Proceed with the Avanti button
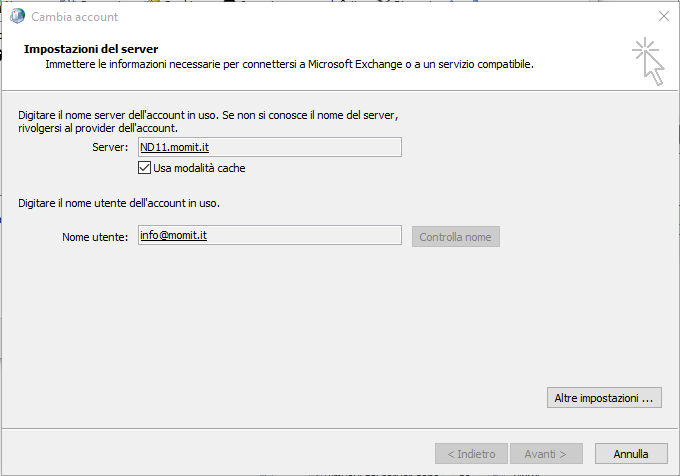 (546, 454)
